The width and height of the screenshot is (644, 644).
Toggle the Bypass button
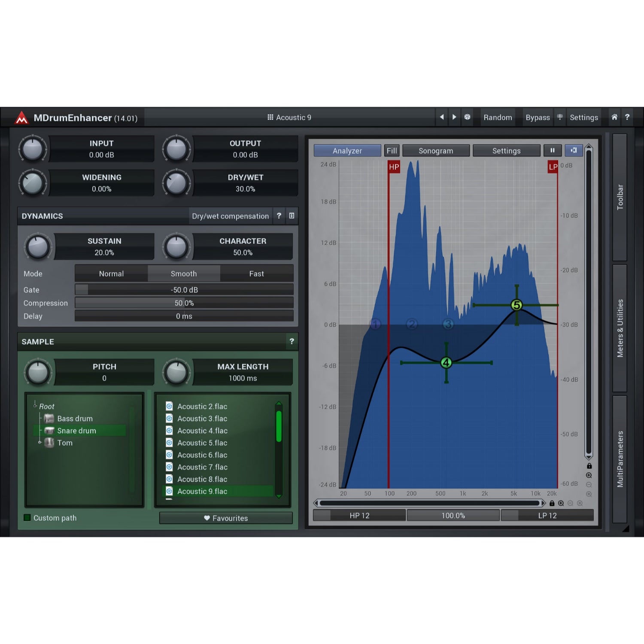pyautogui.click(x=538, y=117)
